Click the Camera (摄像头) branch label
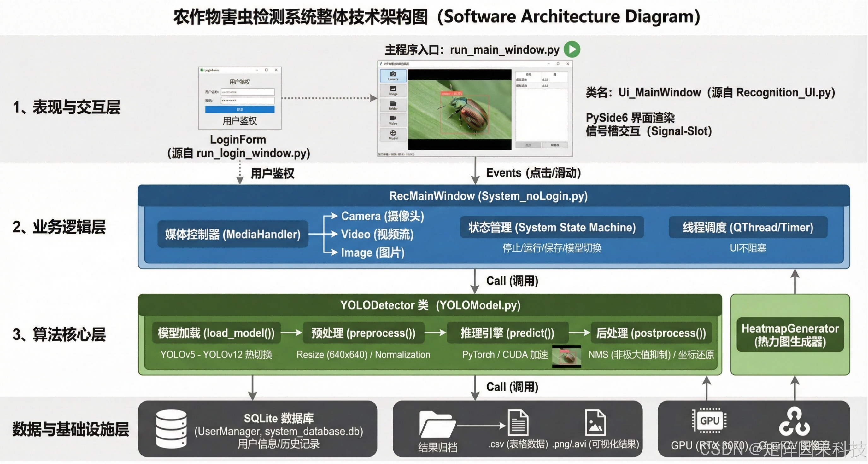 pyautogui.click(x=383, y=216)
